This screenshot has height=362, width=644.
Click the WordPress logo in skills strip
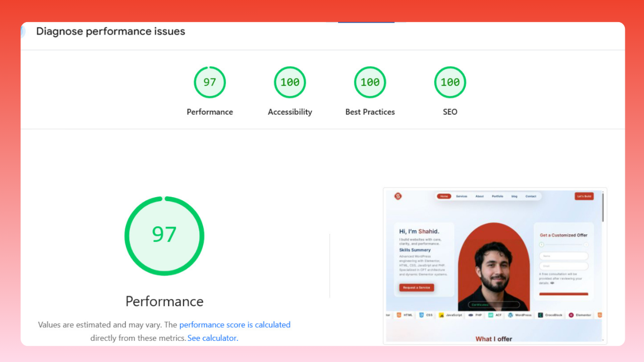point(510,315)
